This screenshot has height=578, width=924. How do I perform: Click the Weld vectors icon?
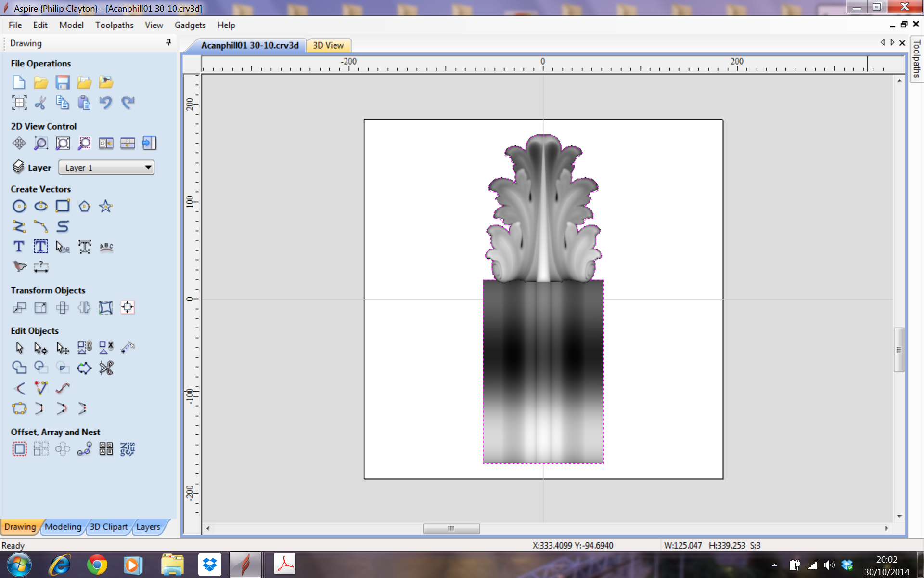point(19,368)
